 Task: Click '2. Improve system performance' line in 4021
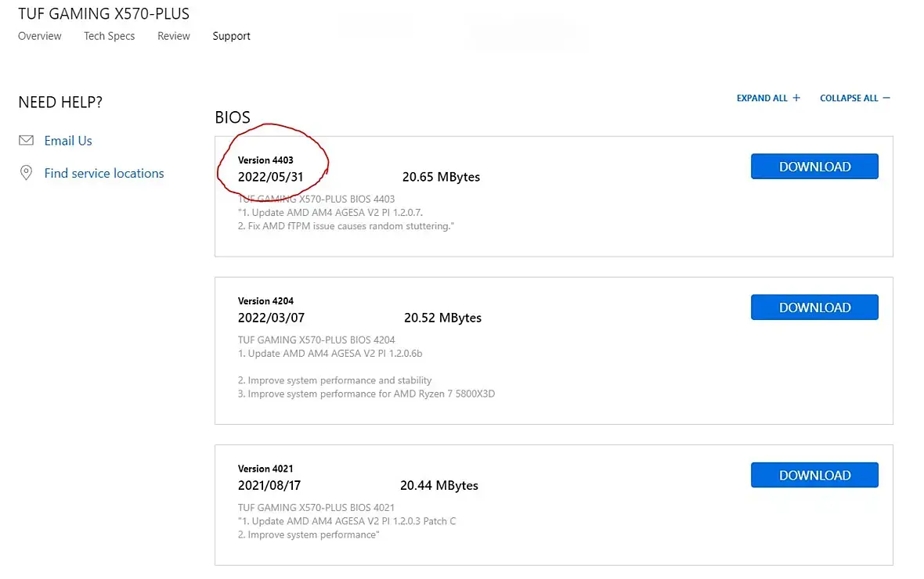click(x=309, y=535)
